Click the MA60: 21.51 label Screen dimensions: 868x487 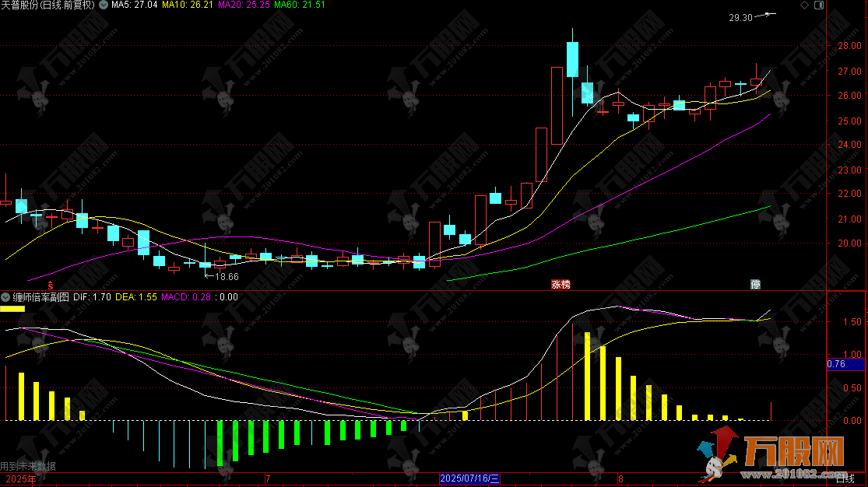[300, 5]
